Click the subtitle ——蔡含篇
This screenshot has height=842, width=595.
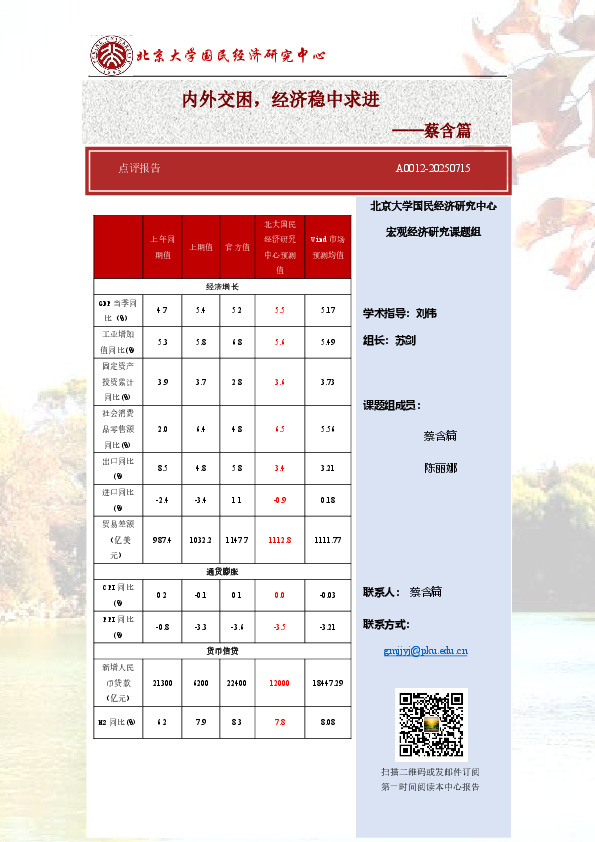[431, 130]
